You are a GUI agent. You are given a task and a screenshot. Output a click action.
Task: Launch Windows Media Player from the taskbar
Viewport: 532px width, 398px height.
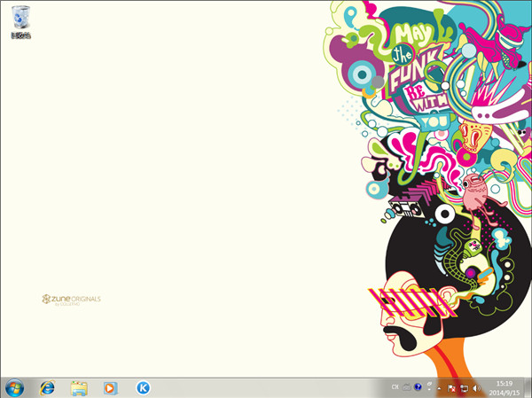110,387
